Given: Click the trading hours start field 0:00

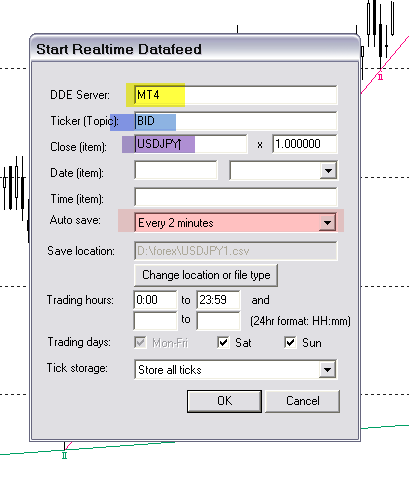Looking at the screenshot, I should (155, 300).
